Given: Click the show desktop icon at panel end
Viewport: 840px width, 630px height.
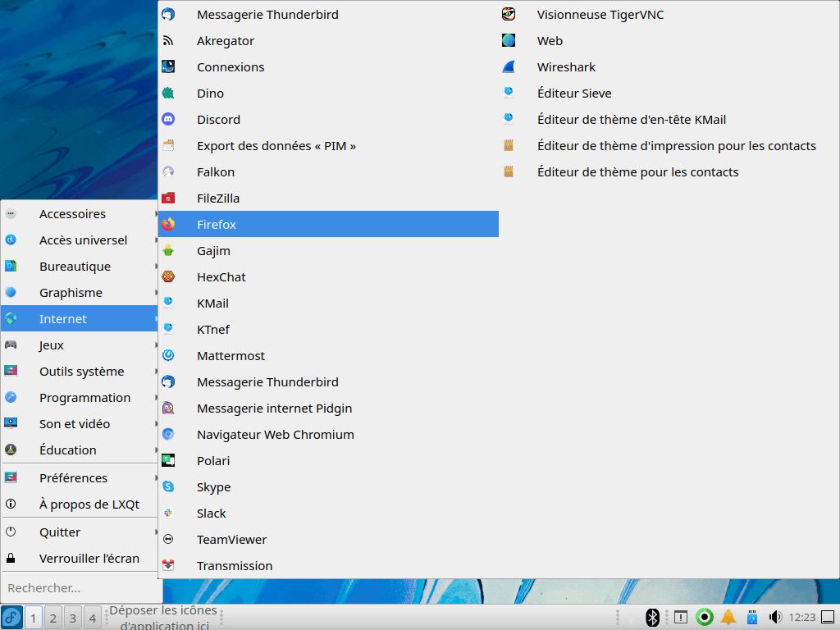Looking at the screenshot, I should coord(828,617).
